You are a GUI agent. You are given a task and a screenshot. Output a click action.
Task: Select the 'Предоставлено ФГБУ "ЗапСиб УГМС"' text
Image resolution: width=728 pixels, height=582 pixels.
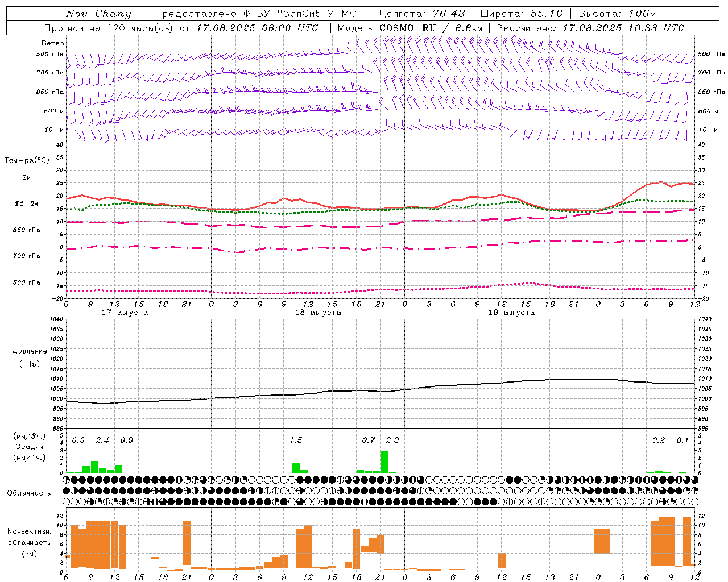(258, 14)
